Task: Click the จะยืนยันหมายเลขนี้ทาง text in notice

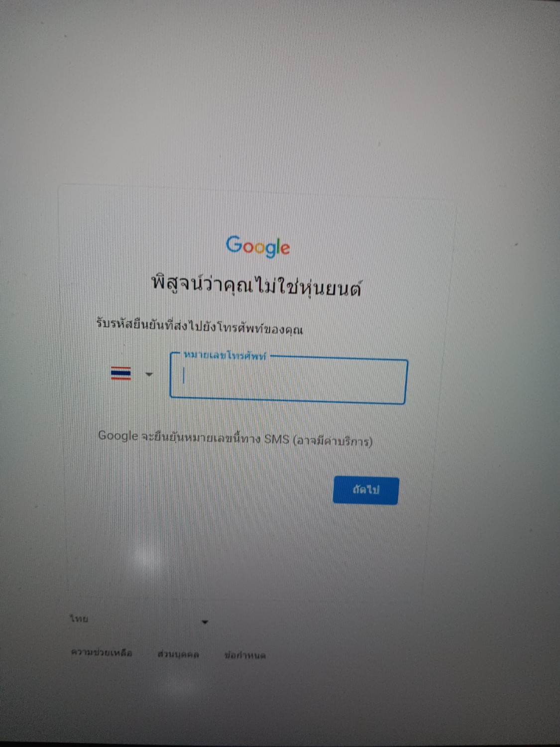Action: [x=201, y=437]
